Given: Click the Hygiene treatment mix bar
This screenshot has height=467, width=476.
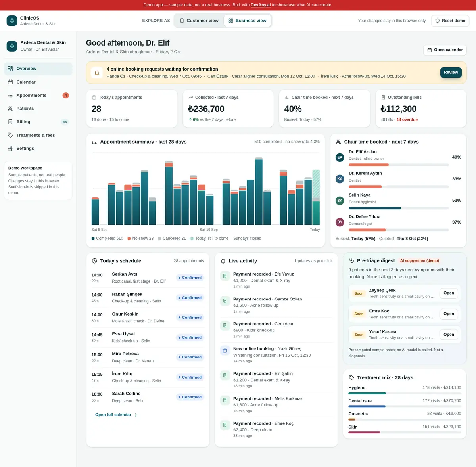Looking at the screenshot, I should coord(405,393).
